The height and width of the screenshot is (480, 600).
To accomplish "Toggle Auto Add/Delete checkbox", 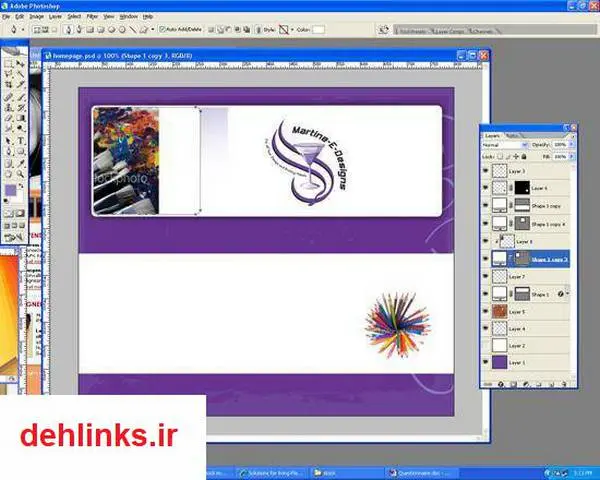I will [x=162, y=29].
